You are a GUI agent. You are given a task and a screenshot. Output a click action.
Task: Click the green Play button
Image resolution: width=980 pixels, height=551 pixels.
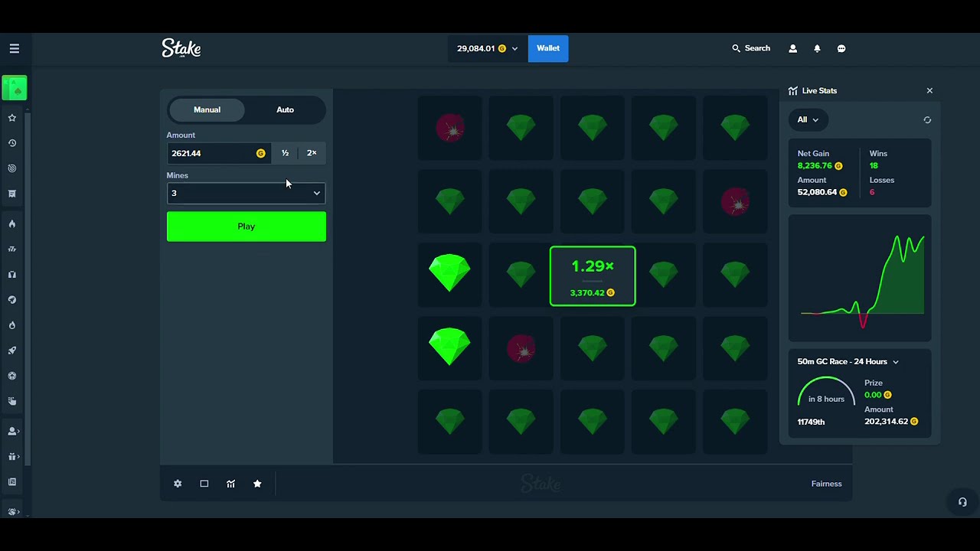coord(247,227)
